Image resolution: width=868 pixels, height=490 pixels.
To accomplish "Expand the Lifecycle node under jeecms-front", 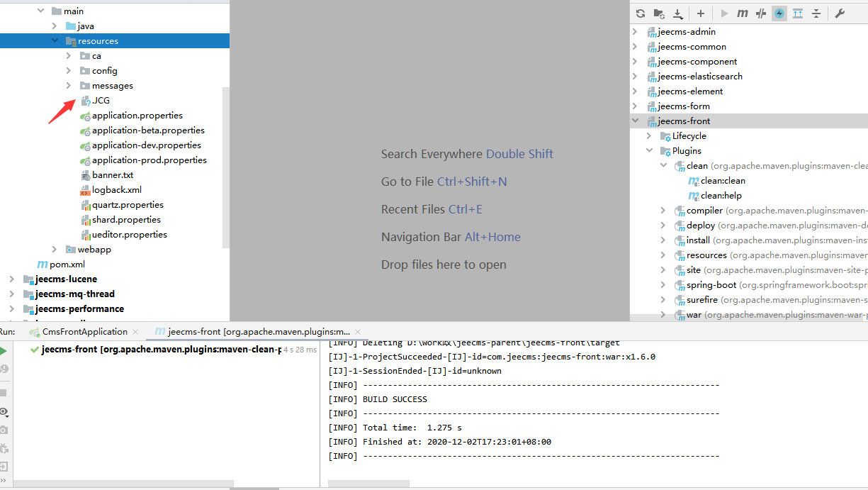I will (649, 136).
